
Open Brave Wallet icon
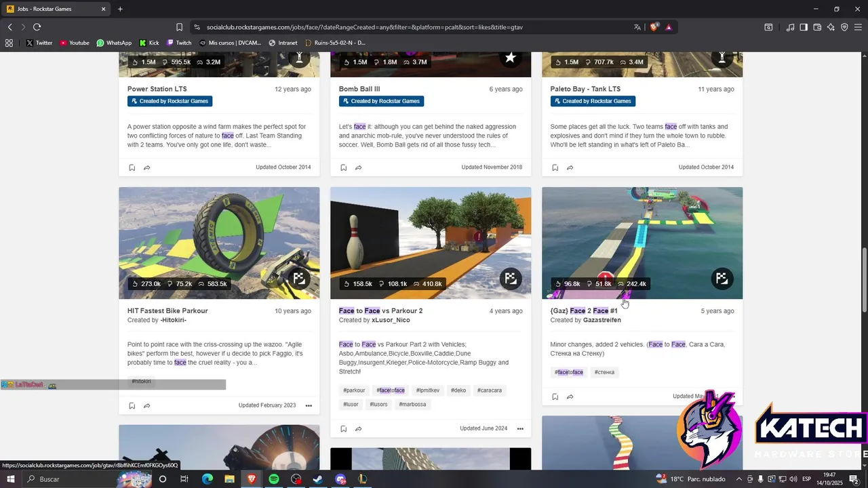(x=817, y=27)
